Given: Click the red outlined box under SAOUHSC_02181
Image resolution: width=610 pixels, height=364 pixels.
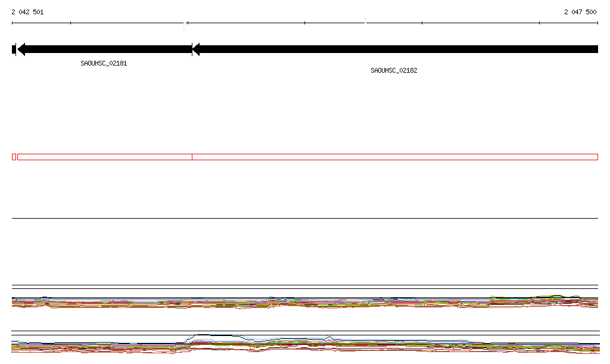Looking at the screenshot, I should [x=105, y=157].
